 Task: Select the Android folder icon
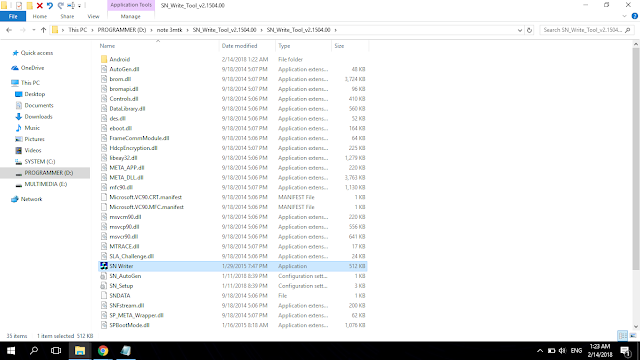[104, 59]
